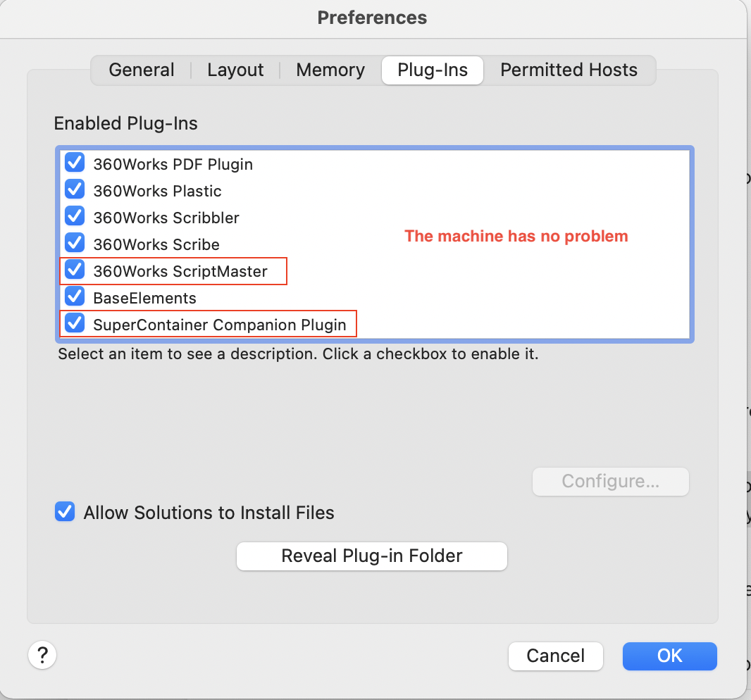The width and height of the screenshot is (751, 700).
Task: Select the BaseElements list item name
Action: 144,298
